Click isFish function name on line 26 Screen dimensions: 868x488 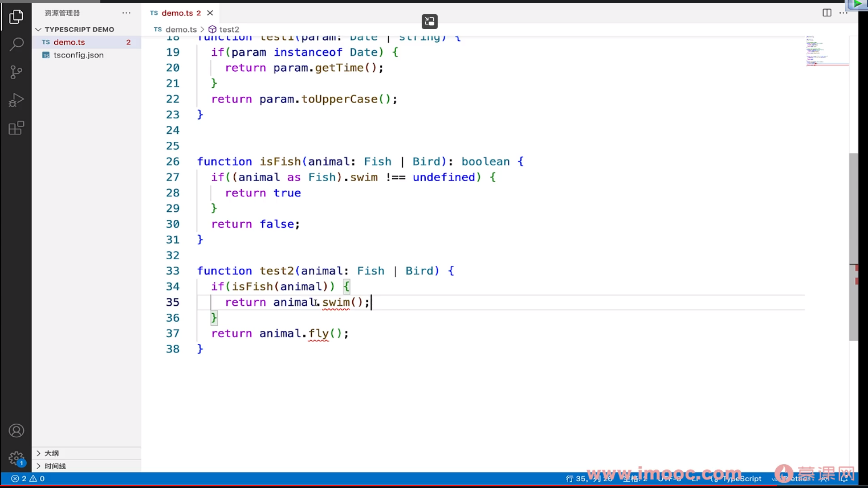pos(280,162)
